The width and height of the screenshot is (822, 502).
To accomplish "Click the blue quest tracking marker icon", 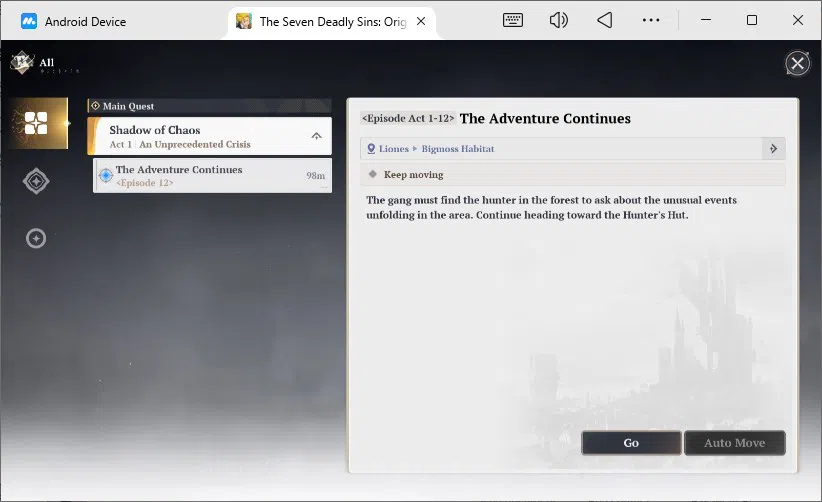I will click(x=106, y=176).
